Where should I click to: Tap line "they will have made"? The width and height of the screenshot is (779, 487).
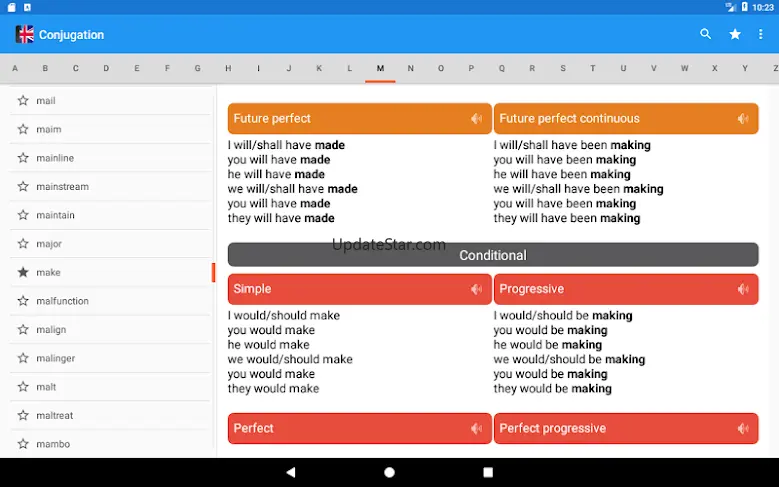pyautogui.click(x=281, y=218)
